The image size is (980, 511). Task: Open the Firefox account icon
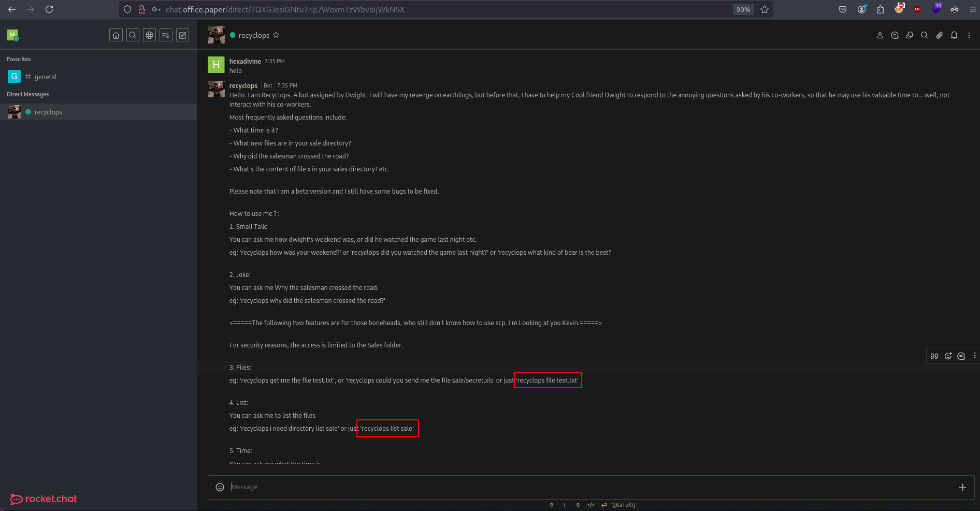pos(862,9)
